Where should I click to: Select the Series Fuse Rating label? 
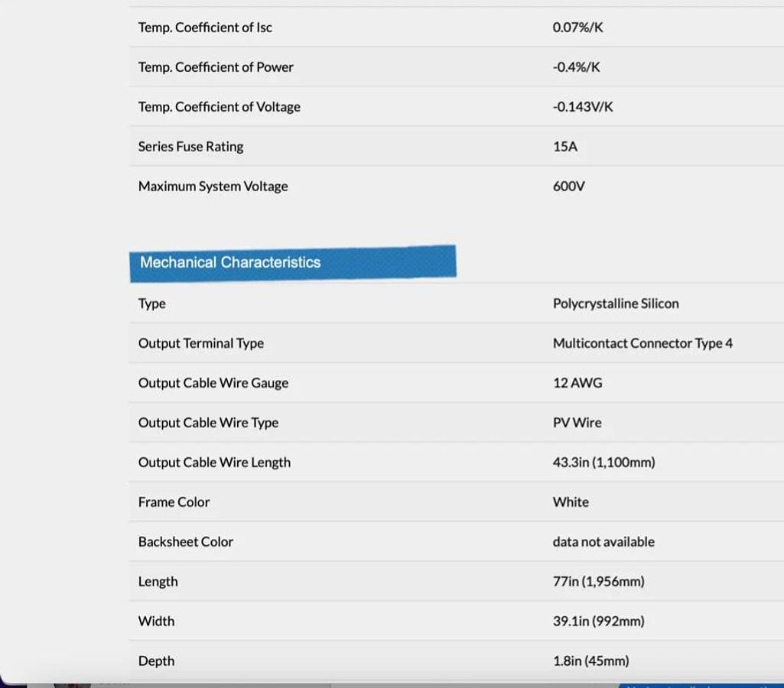(190, 147)
